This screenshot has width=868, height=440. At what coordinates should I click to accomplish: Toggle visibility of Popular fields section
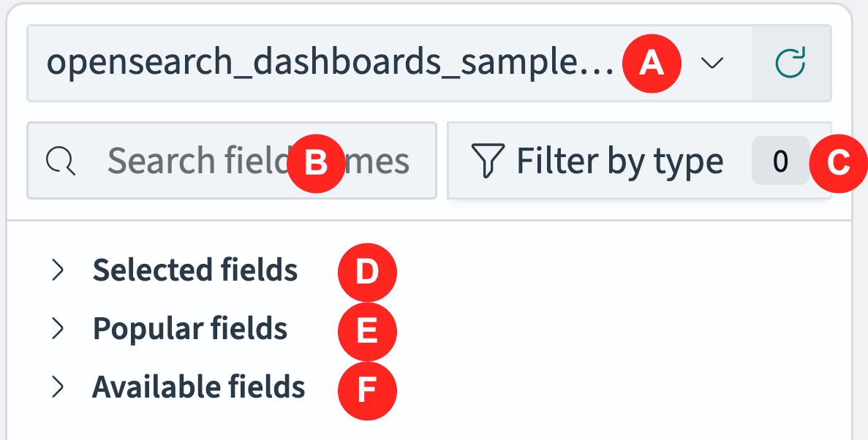(190, 329)
